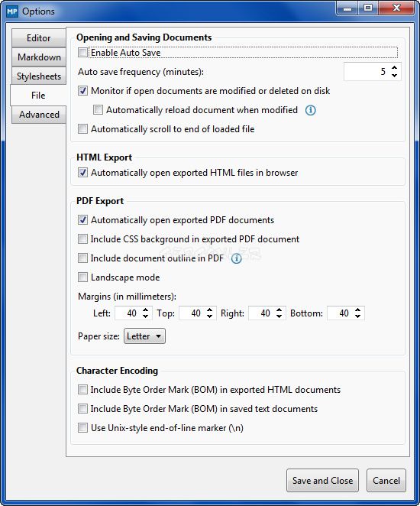Image resolution: width=420 pixels, height=506 pixels.
Task: Click info icon beside automatic reload option
Action: coord(310,110)
